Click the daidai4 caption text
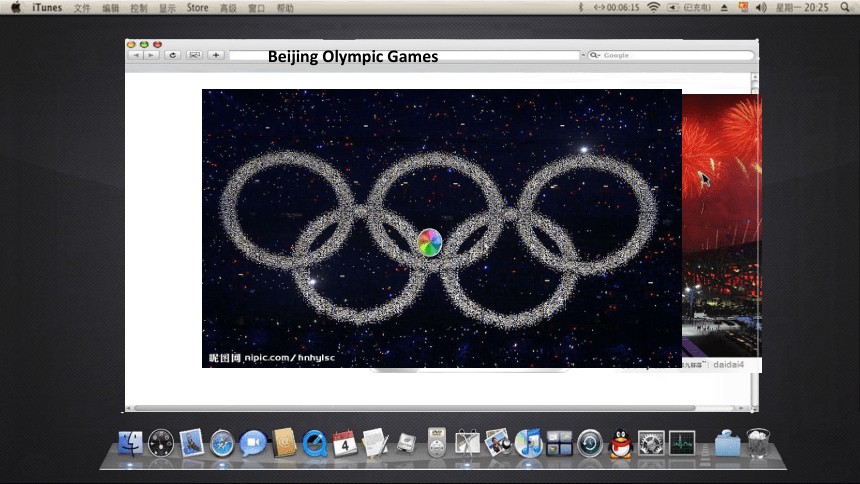 [x=728, y=364]
